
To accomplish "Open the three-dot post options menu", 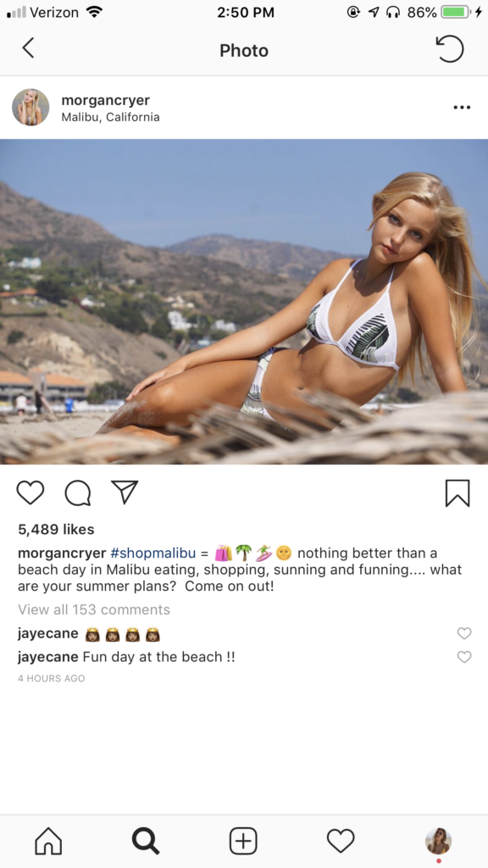I will coord(462,108).
